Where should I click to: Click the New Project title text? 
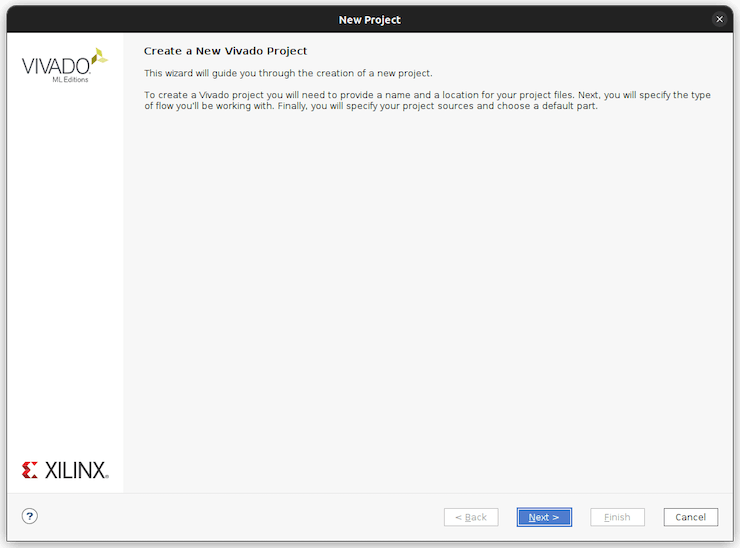click(x=370, y=20)
